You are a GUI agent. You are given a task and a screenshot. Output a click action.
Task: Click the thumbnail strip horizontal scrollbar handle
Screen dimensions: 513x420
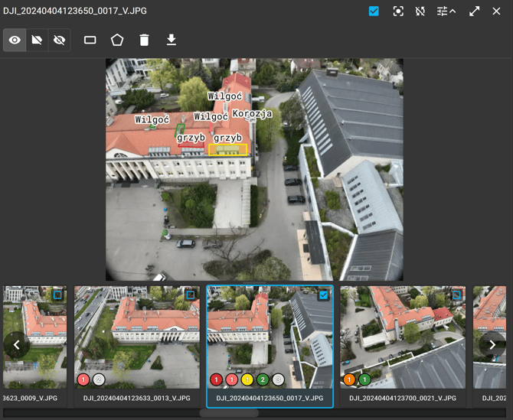point(229,413)
